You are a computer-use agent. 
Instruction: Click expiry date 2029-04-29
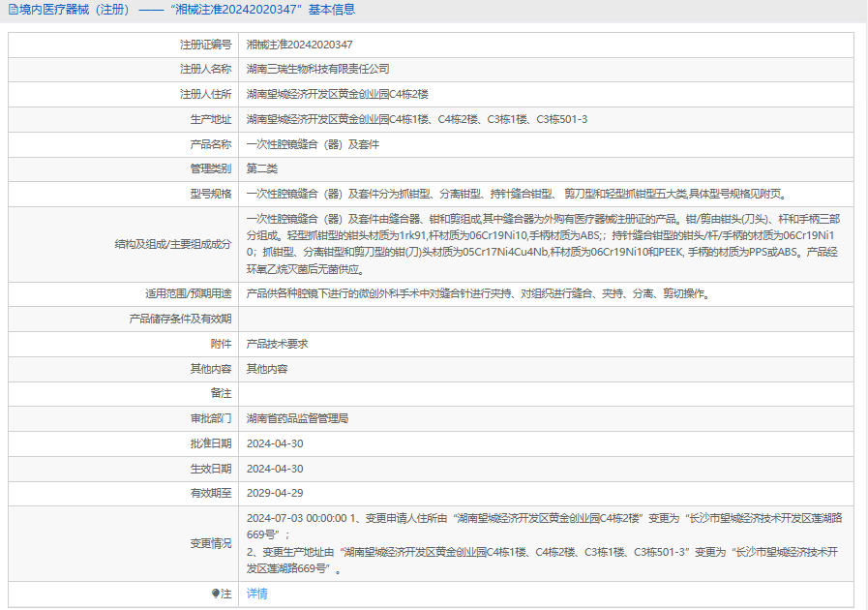tap(275, 493)
